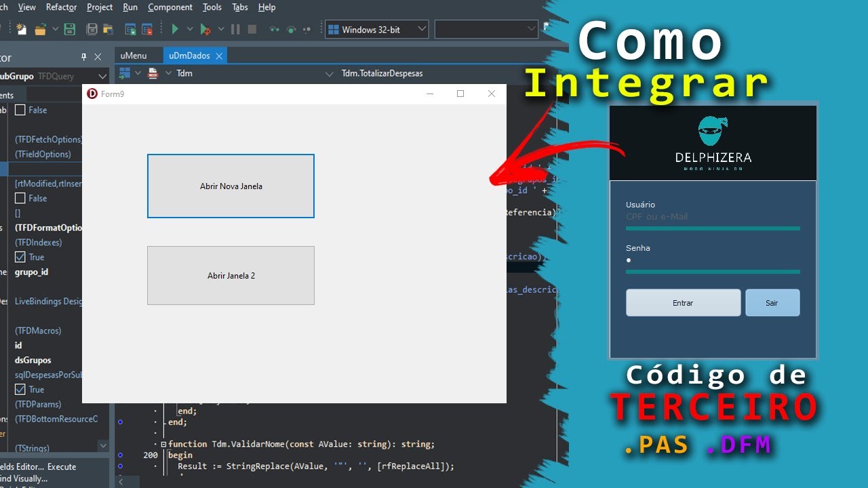Click the Abrir Janela 2 button
Image resolution: width=868 pixels, height=488 pixels.
231,276
